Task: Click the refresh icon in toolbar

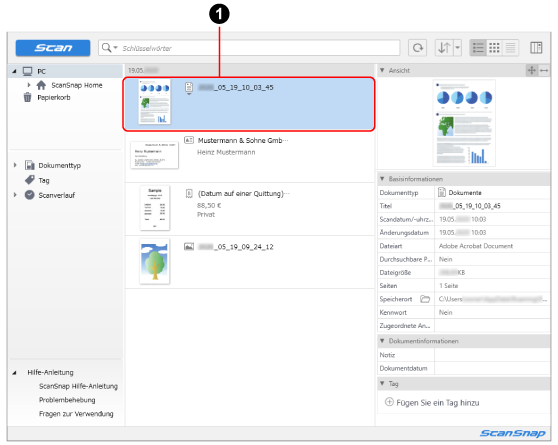Action: pyautogui.click(x=418, y=48)
